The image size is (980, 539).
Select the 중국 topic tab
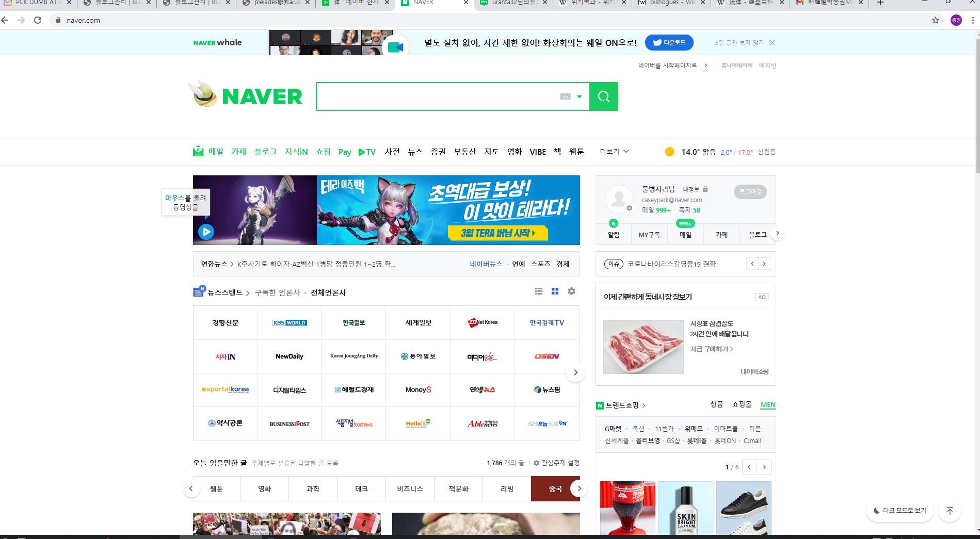[x=555, y=489]
